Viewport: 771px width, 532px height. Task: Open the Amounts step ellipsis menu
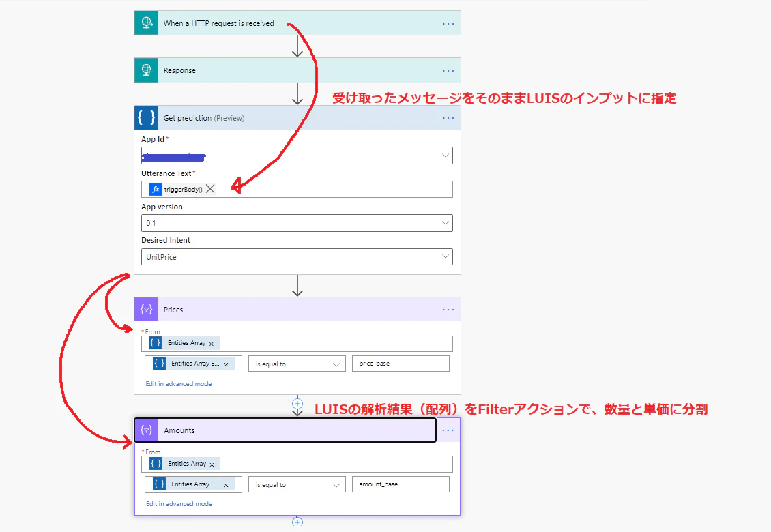448,430
